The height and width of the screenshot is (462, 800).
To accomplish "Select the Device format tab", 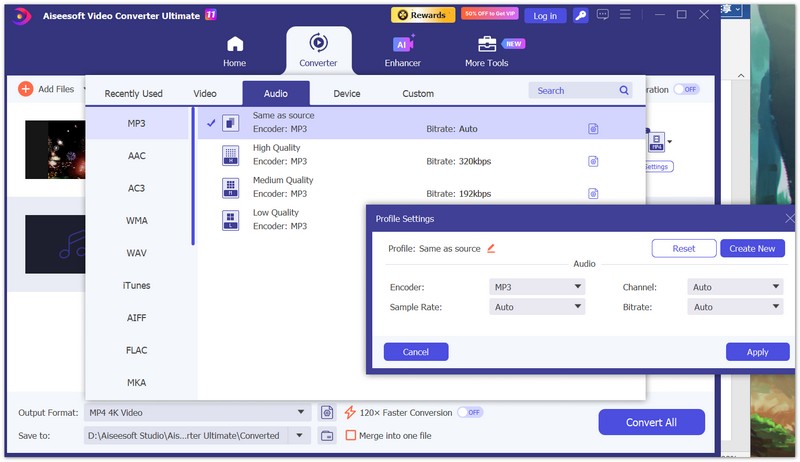I will tap(347, 93).
